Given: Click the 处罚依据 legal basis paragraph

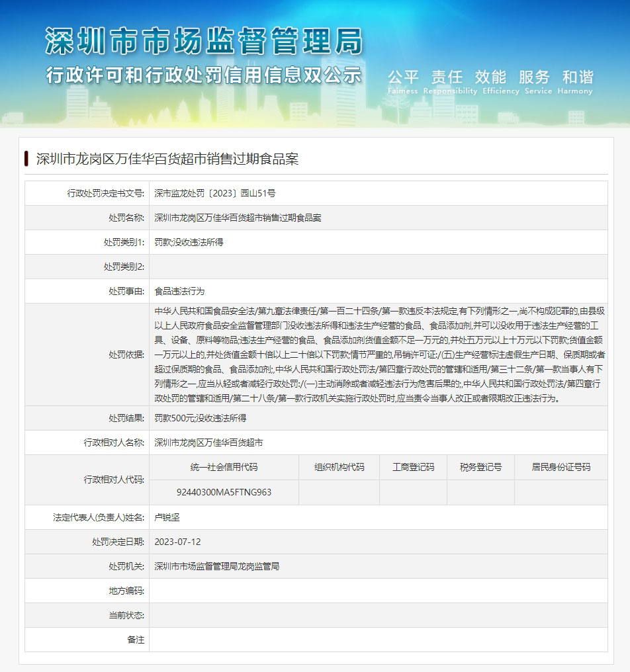Looking at the screenshot, I should click(380, 355).
